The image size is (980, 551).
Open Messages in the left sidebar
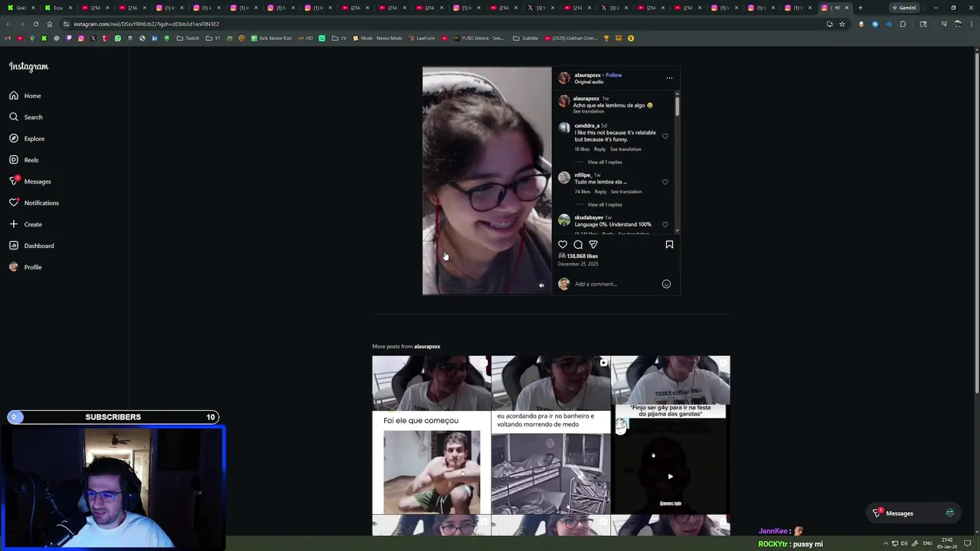pyautogui.click(x=30, y=181)
